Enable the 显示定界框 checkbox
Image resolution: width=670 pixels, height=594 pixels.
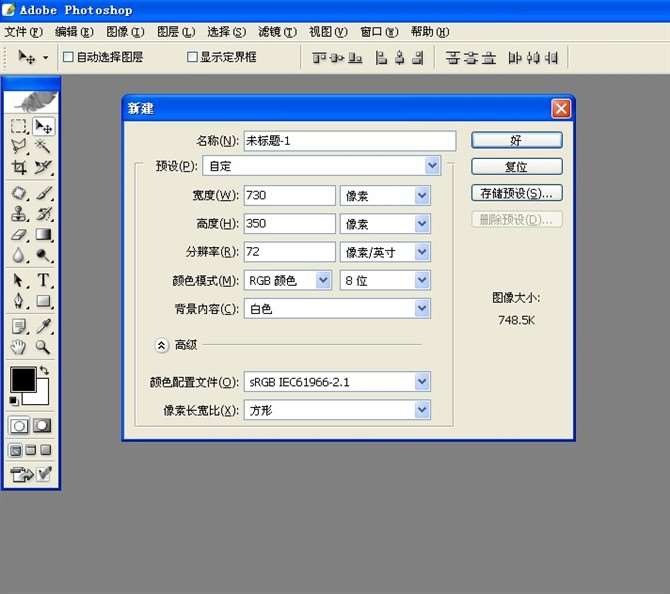[192, 57]
